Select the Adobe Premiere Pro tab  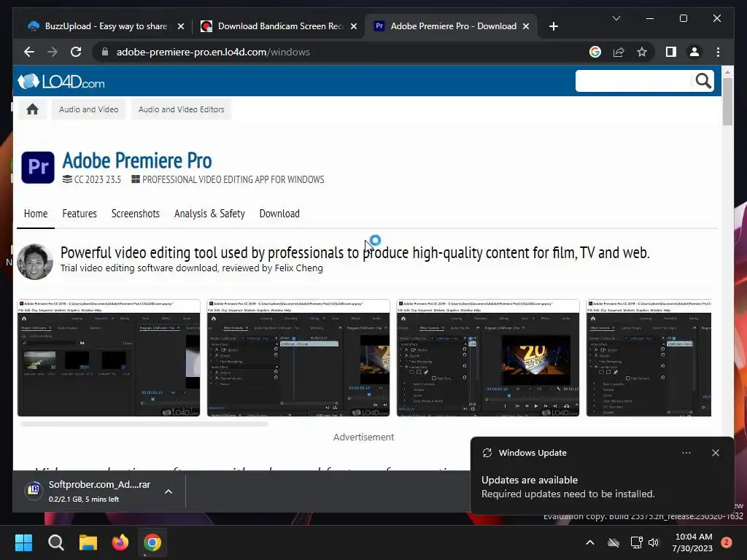coord(452,26)
